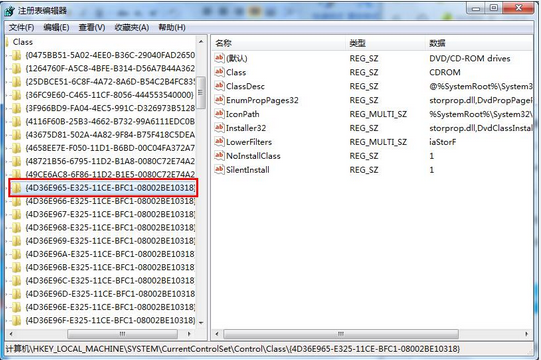Click tree pane scroll up arrow
This screenshot has width=541, height=360.
tap(201, 42)
